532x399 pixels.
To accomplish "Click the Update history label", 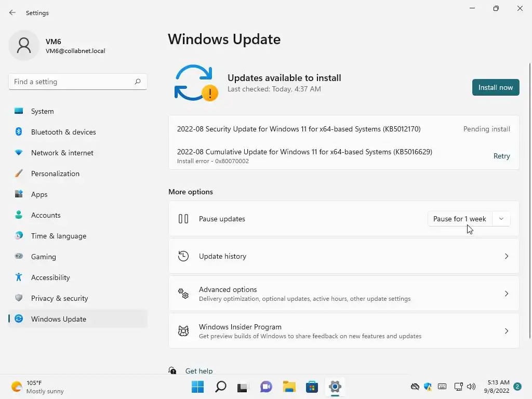I will [x=222, y=256].
